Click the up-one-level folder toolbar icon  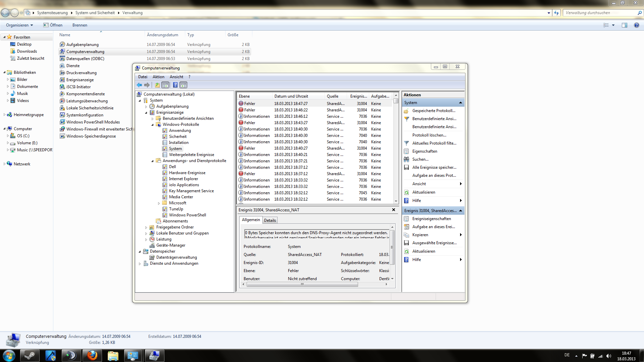(x=157, y=85)
